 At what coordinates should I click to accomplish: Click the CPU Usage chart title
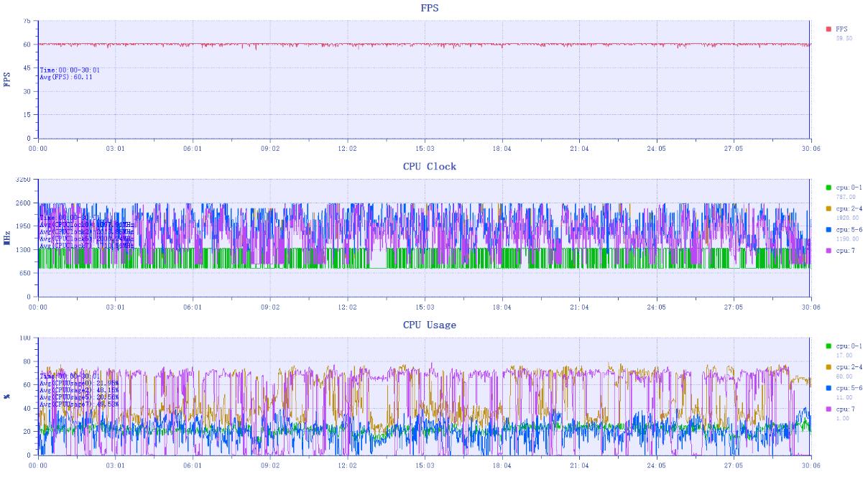click(x=430, y=325)
